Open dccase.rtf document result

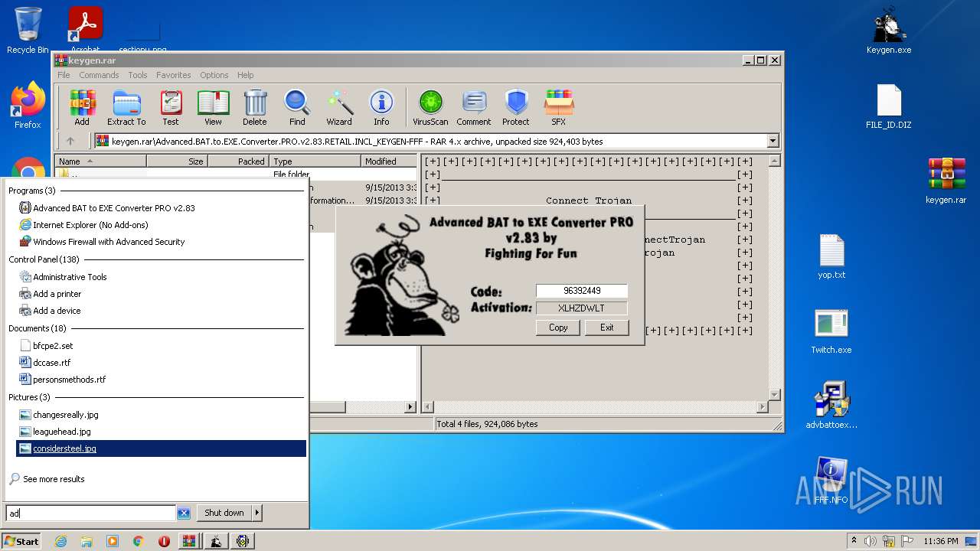pos(51,363)
